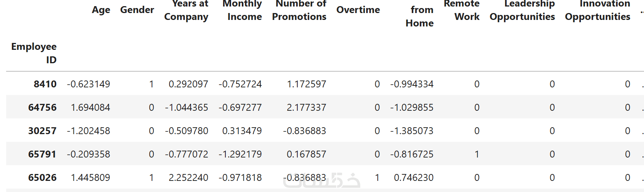Click the Age column header
Viewport: 644px width, 192px height.
coord(101,10)
